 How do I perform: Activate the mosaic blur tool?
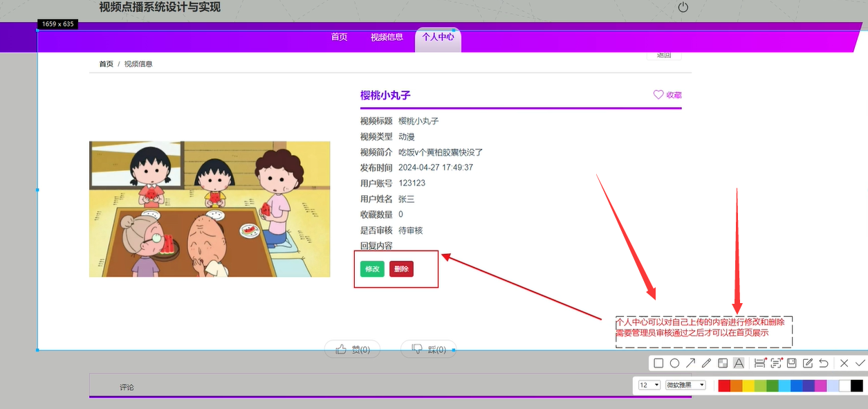pos(722,363)
